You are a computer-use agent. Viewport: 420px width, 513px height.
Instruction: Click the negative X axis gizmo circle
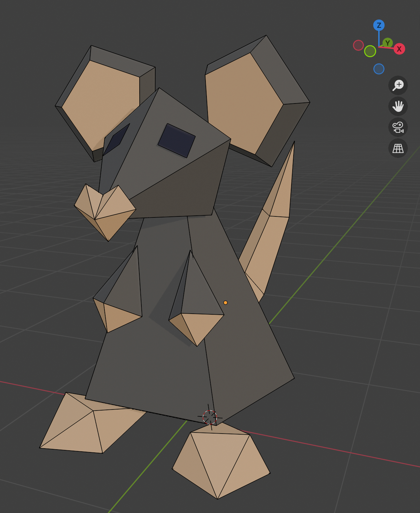coord(358,45)
